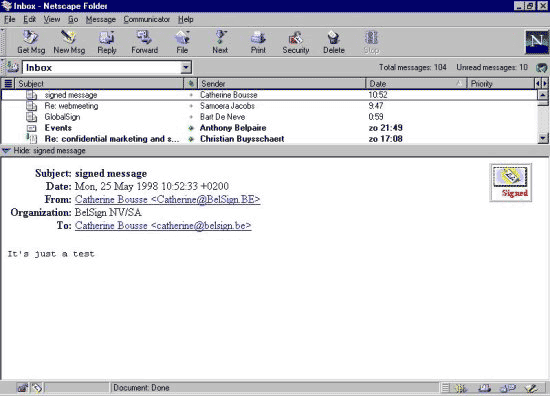Open the Go menu
Image resolution: width=550 pixels, height=396 pixels.
[73, 19]
